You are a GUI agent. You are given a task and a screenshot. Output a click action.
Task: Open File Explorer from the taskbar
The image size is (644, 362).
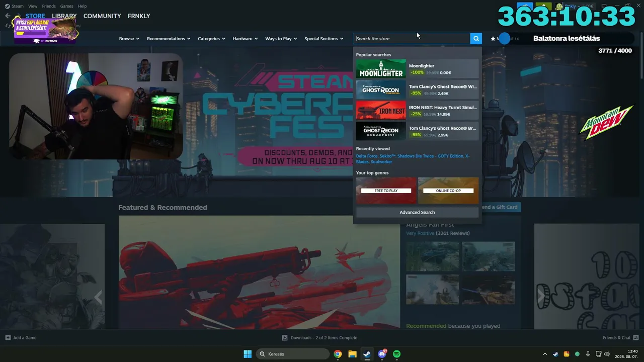point(352,354)
